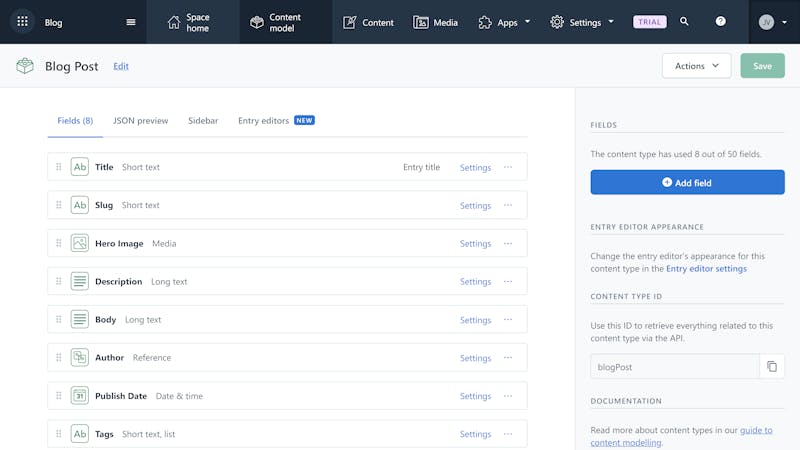800x450 pixels.
Task: Click the Body long text icon
Action: tap(80, 319)
